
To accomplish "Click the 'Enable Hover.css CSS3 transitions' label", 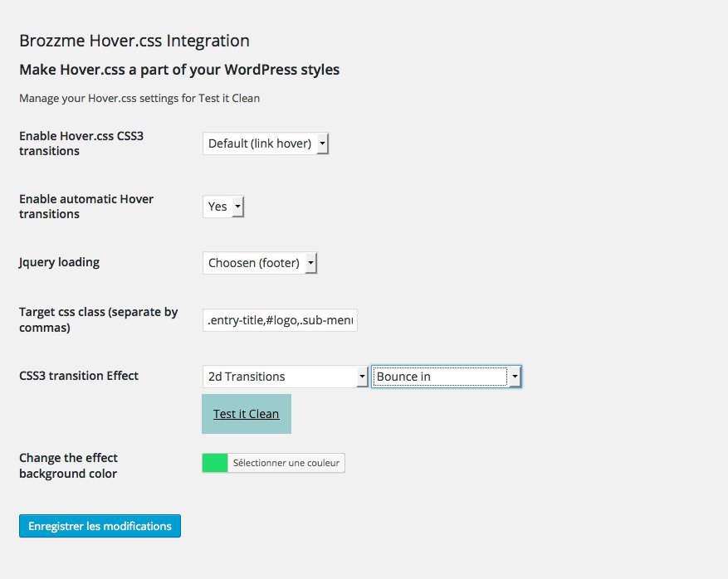I will (x=81, y=144).
